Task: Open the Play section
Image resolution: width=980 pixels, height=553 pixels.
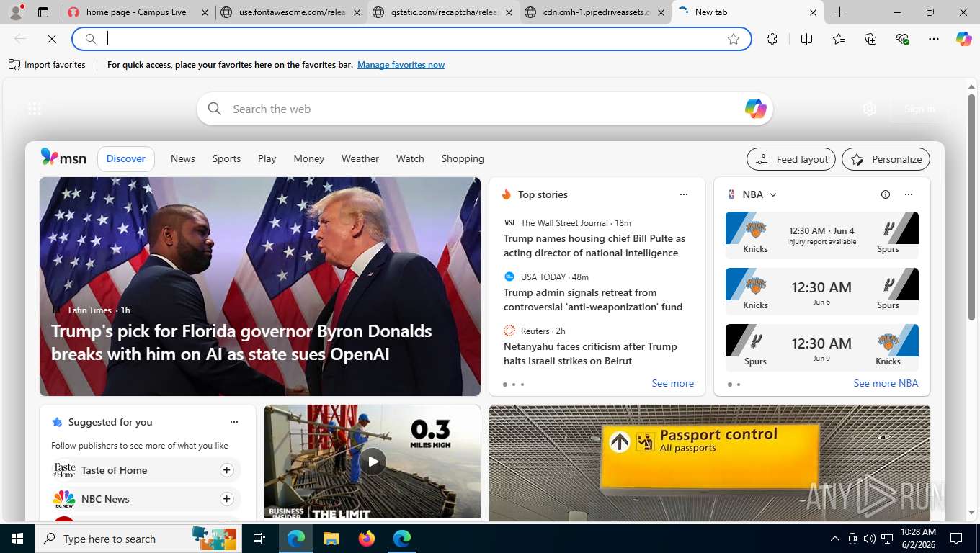Action: click(267, 158)
